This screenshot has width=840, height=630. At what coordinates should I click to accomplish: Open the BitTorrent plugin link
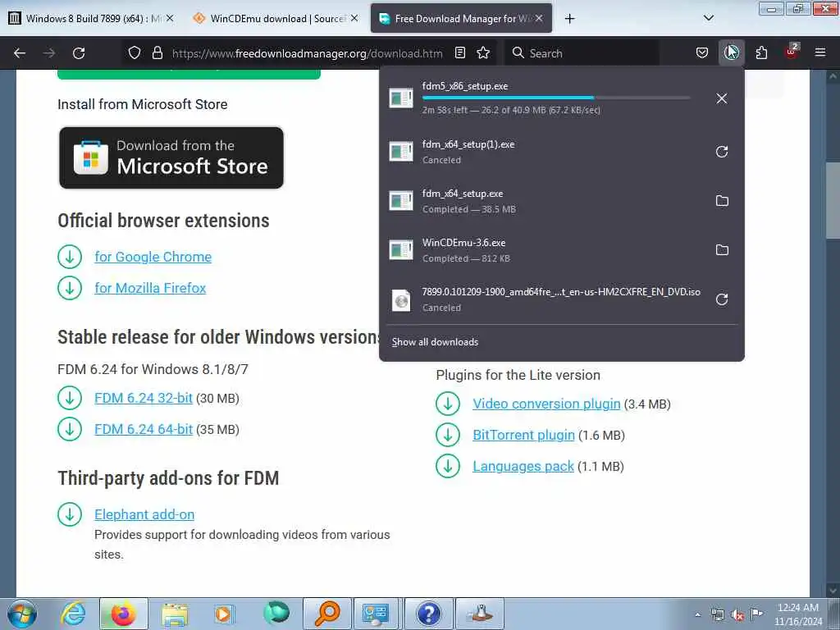(523, 435)
